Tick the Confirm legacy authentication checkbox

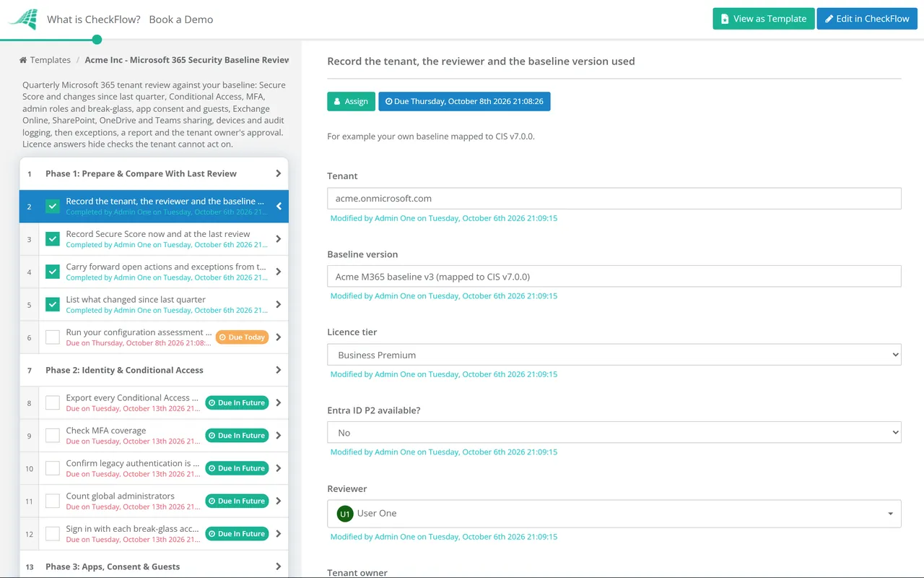[53, 468]
